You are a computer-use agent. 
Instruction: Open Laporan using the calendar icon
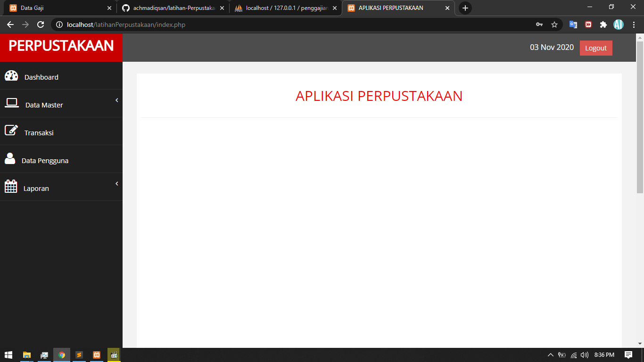coord(10,187)
